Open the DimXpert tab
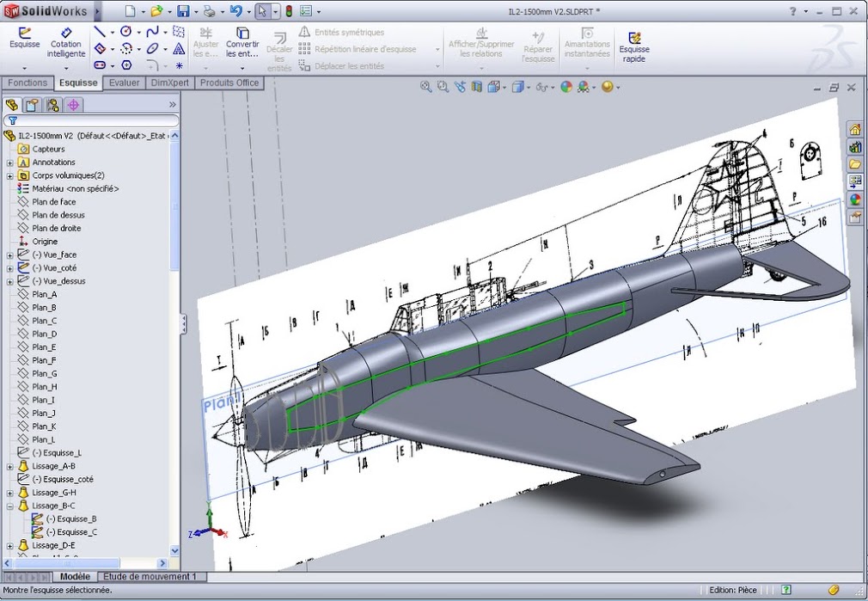Image resolution: width=868 pixels, height=601 pixels. (x=170, y=83)
